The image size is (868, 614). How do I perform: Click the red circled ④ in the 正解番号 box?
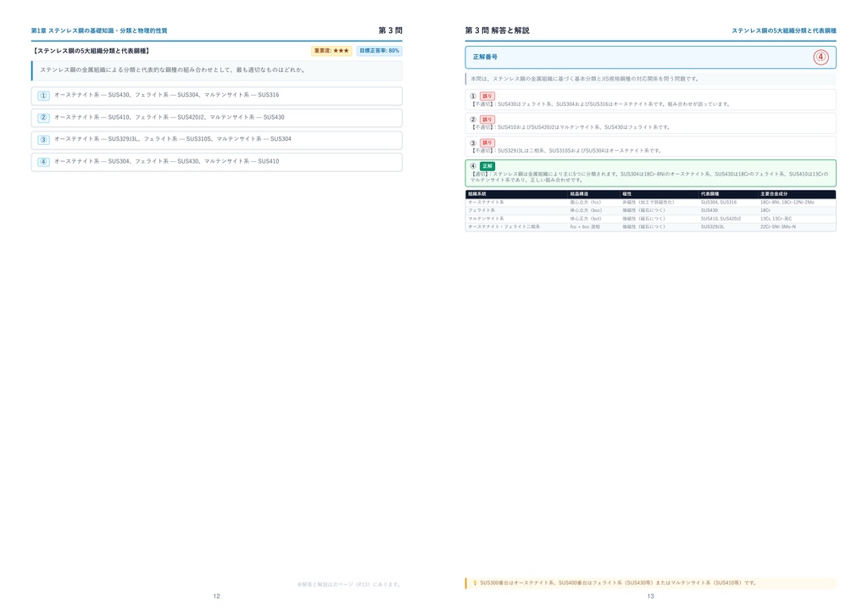821,57
